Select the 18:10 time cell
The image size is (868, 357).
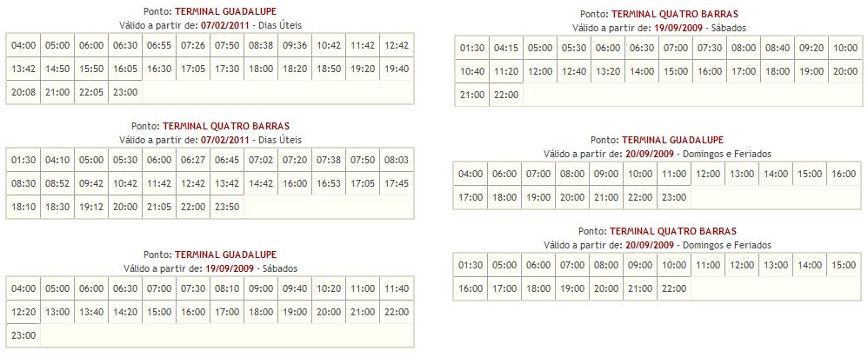tap(23, 207)
